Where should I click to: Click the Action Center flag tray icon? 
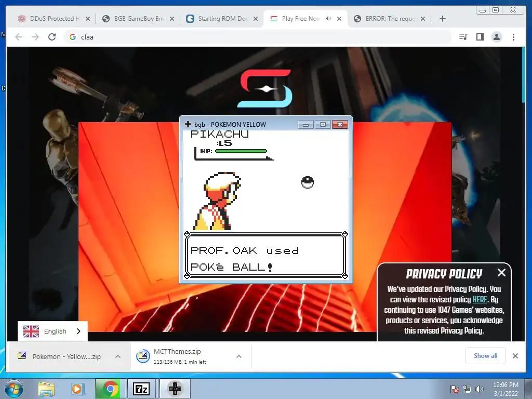(454, 389)
